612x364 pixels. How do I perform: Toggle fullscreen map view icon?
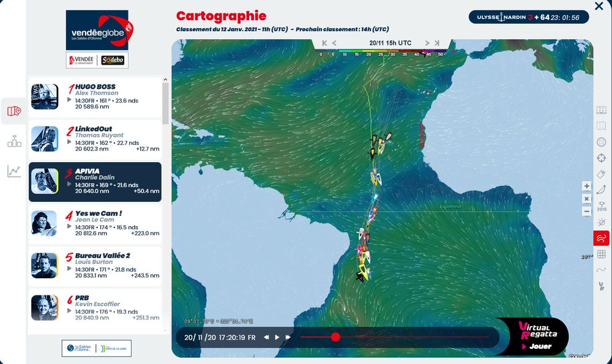point(602,110)
